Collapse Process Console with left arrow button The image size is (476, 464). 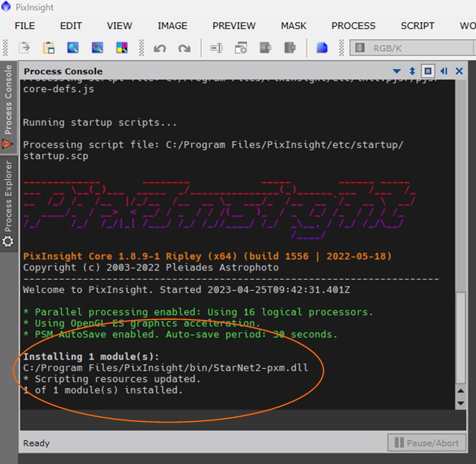(x=444, y=71)
